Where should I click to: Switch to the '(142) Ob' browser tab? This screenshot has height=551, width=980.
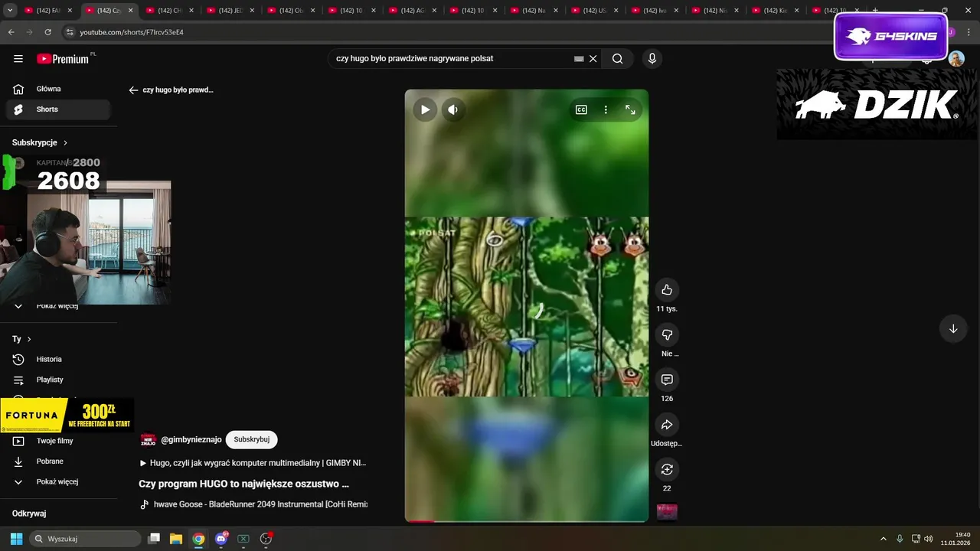tap(291, 11)
